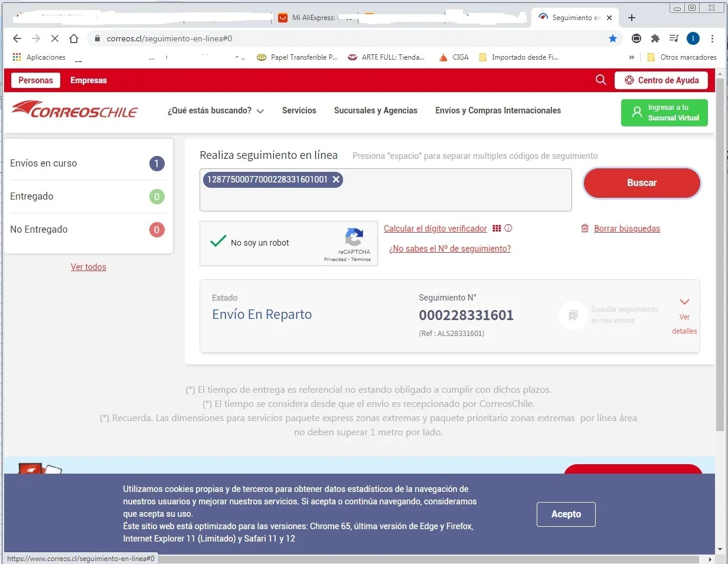The width and height of the screenshot is (728, 564).
Task: Click the browser forward arrow
Action: 36,38
